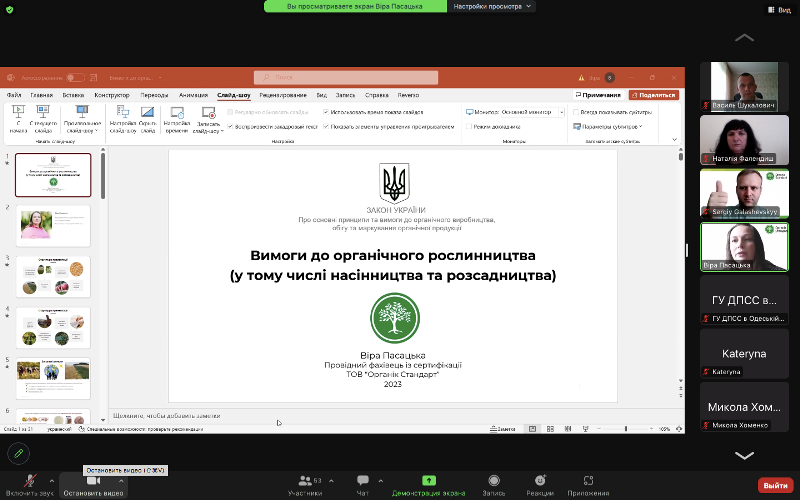Show next participants with down chevron
Screen dimensions: 800x500
(x=744, y=455)
